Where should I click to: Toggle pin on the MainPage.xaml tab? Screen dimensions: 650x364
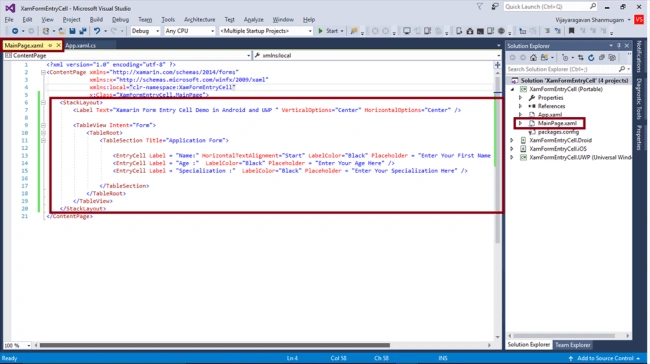pyautogui.click(x=50, y=45)
